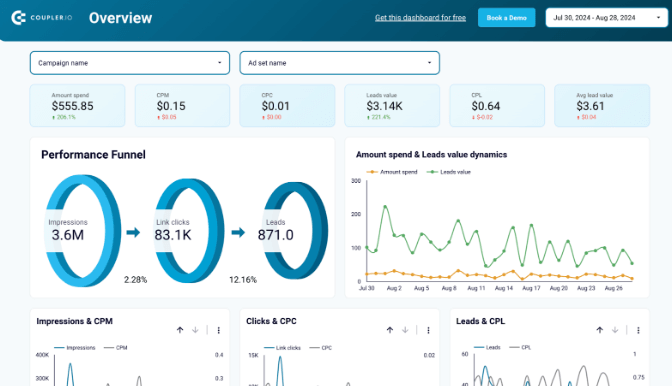Click down arrow on Impressions & CPM chart
Image resolution: width=672 pixels, height=386 pixels.
pyautogui.click(x=195, y=330)
